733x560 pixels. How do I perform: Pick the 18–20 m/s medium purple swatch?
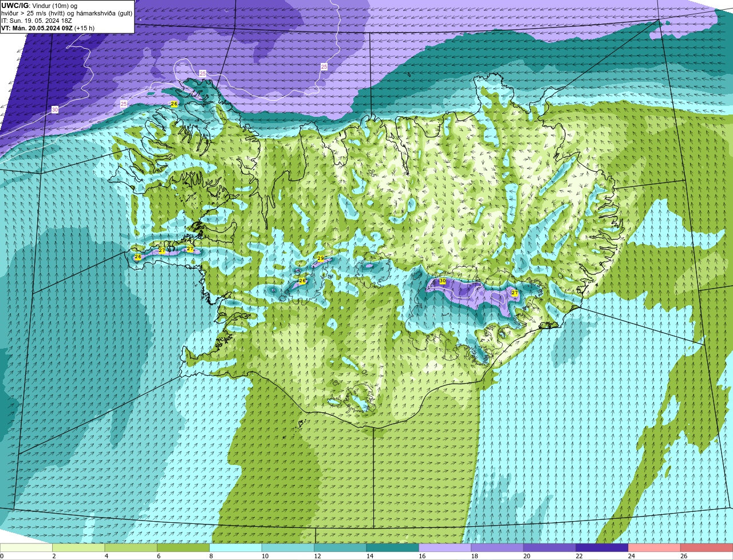(497, 547)
